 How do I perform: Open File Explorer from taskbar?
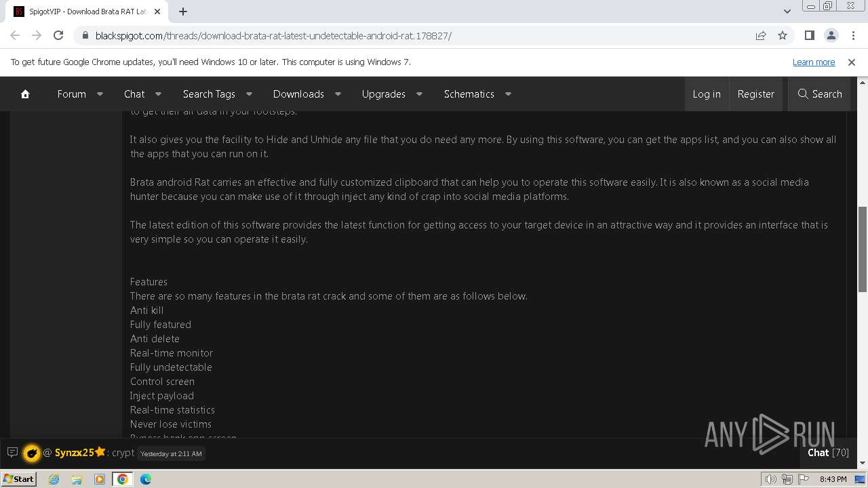pyautogui.click(x=77, y=479)
